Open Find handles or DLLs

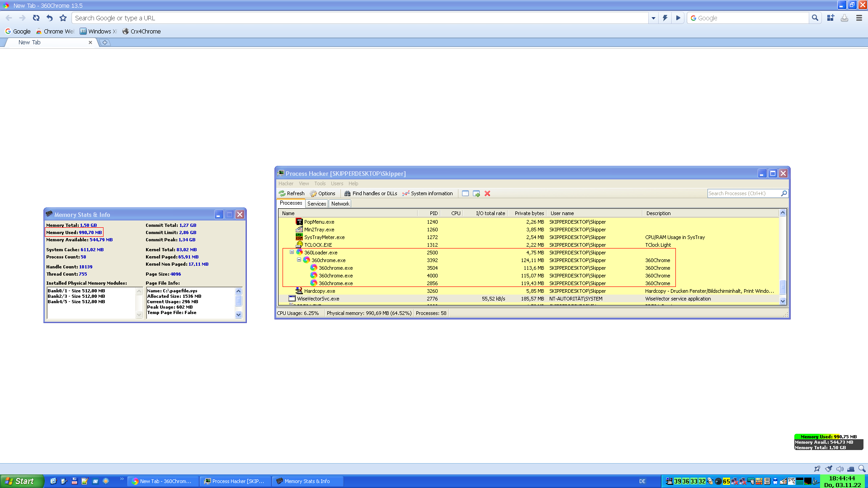click(371, 193)
